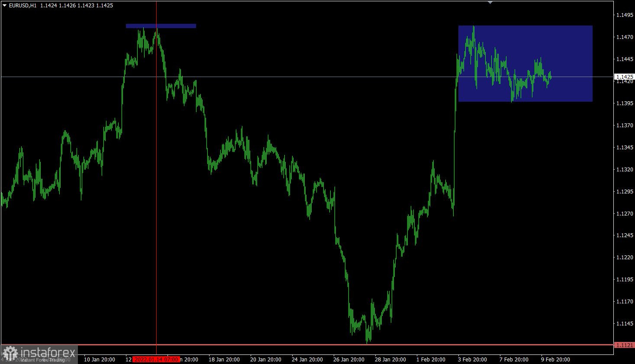Click the 1.1195 price scale label
The width and height of the screenshot is (635, 364).
(625, 280)
